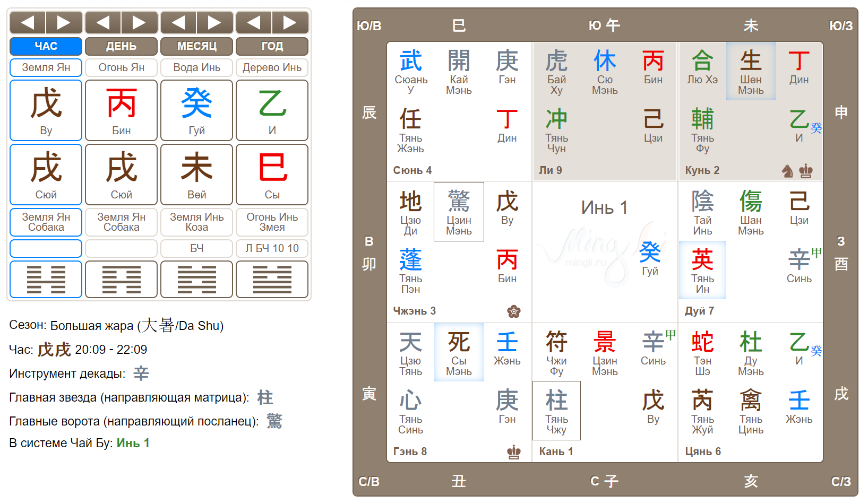Image resolution: width=868 pixels, height=504 pixels.
Task: Switch to the МЕСЯЦ tab
Action: click(196, 46)
